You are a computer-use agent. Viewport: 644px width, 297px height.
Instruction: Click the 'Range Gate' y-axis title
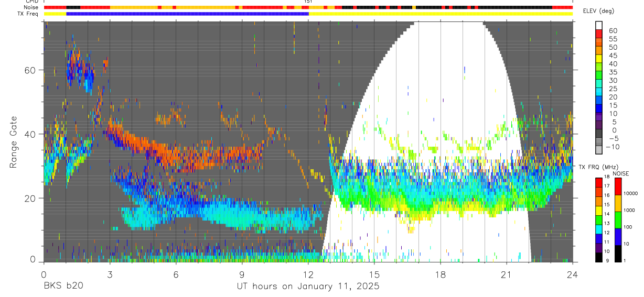(x=14, y=142)
